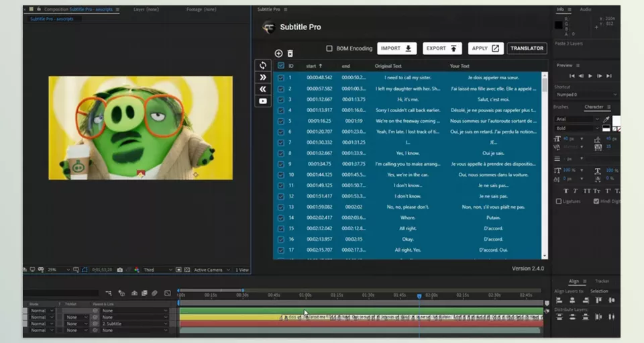
Task: Uncheck the checkbox for subtitle ID 9
Action: [x=281, y=164]
